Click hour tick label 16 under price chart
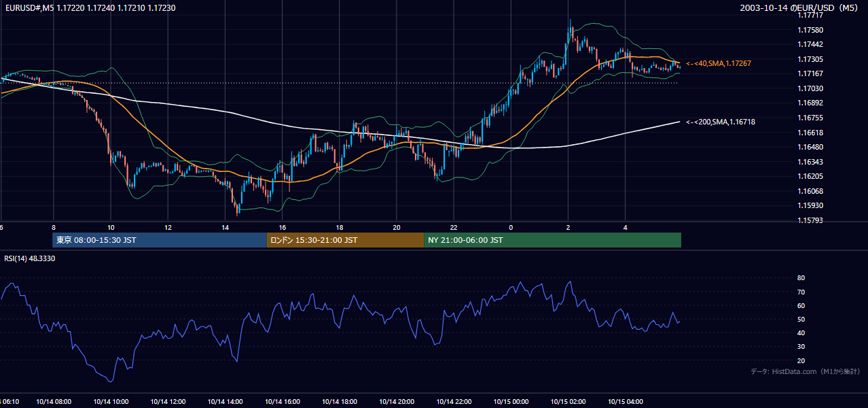 pos(282,228)
